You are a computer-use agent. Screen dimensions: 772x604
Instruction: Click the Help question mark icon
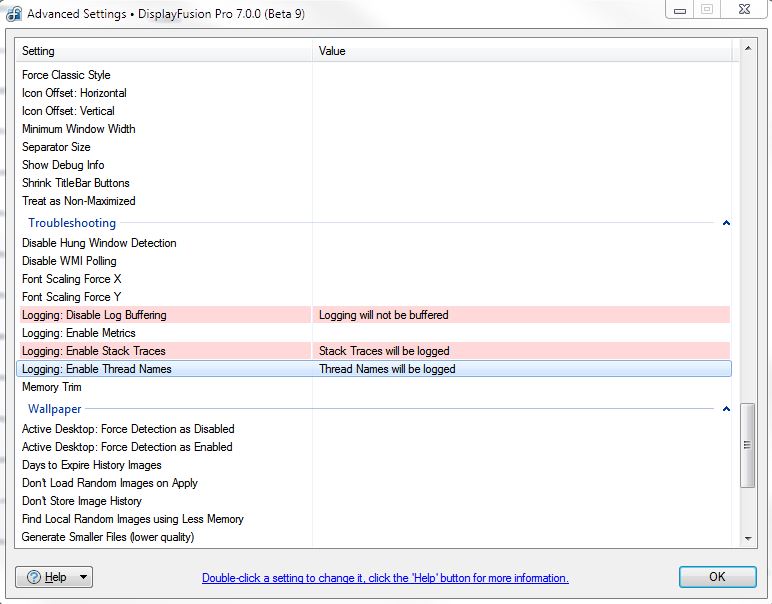coord(34,577)
